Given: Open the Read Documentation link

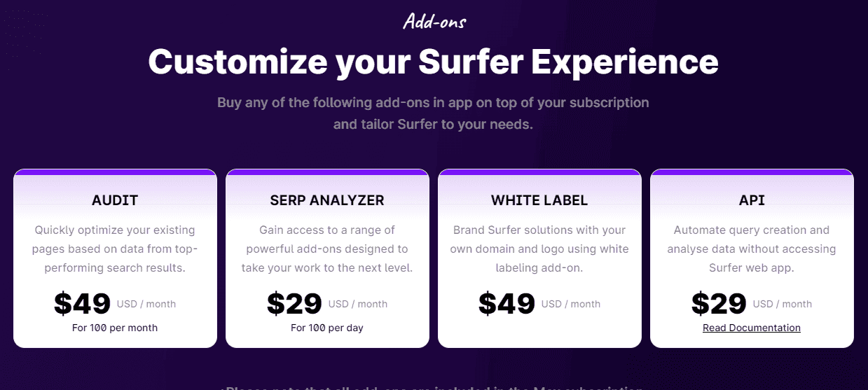Looking at the screenshot, I should (751, 328).
